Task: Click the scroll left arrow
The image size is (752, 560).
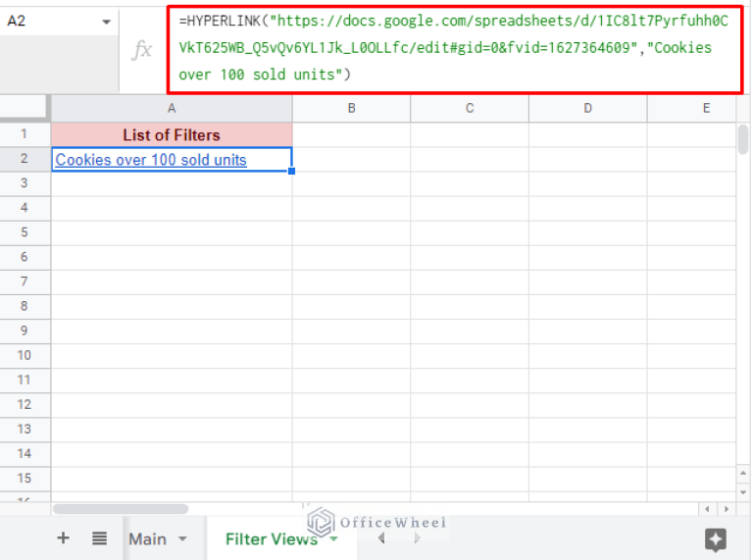Action: (x=707, y=509)
